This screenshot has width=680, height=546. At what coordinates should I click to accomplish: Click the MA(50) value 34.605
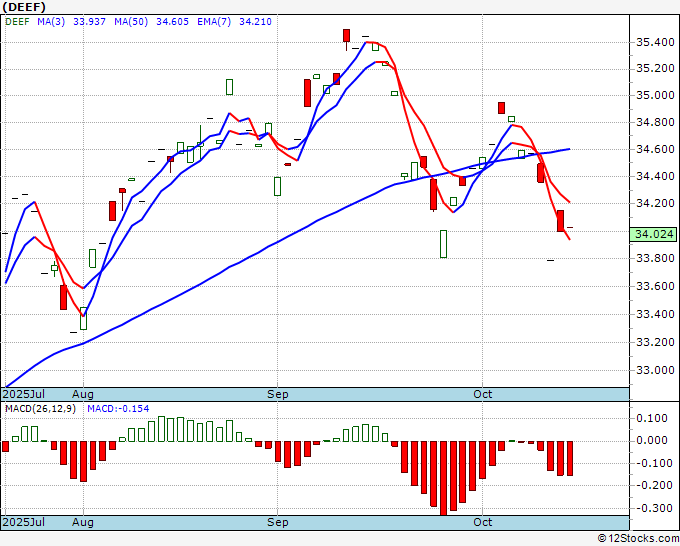click(172, 22)
